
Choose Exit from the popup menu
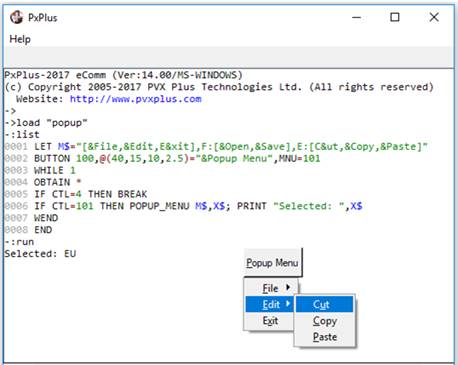click(270, 321)
